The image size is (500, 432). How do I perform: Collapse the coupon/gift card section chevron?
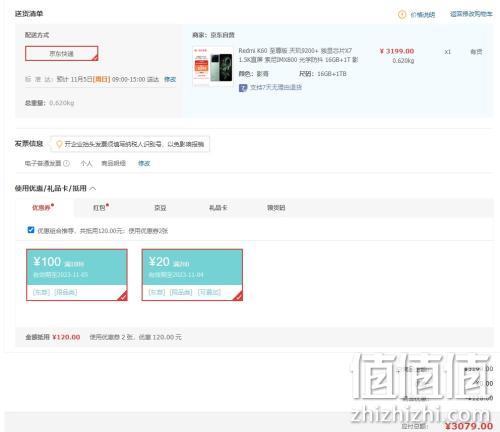tap(93, 189)
